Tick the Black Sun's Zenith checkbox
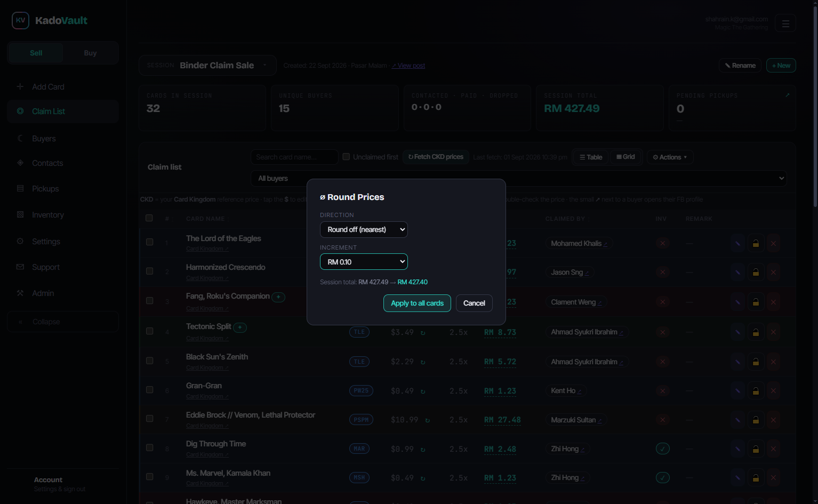818x504 pixels. [x=150, y=361]
